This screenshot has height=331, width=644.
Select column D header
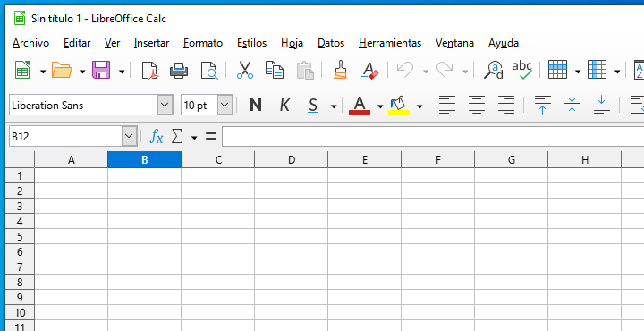click(x=292, y=160)
